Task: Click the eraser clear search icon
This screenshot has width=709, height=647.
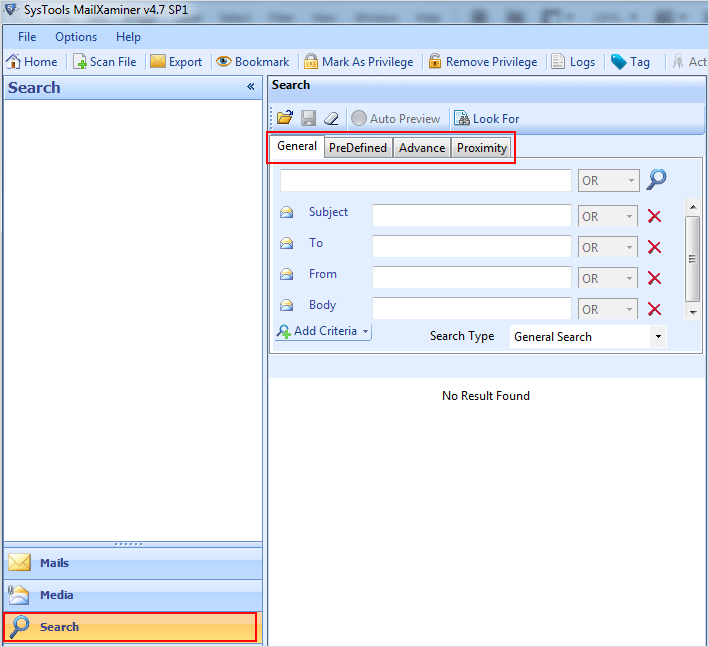Action: tap(331, 118)
